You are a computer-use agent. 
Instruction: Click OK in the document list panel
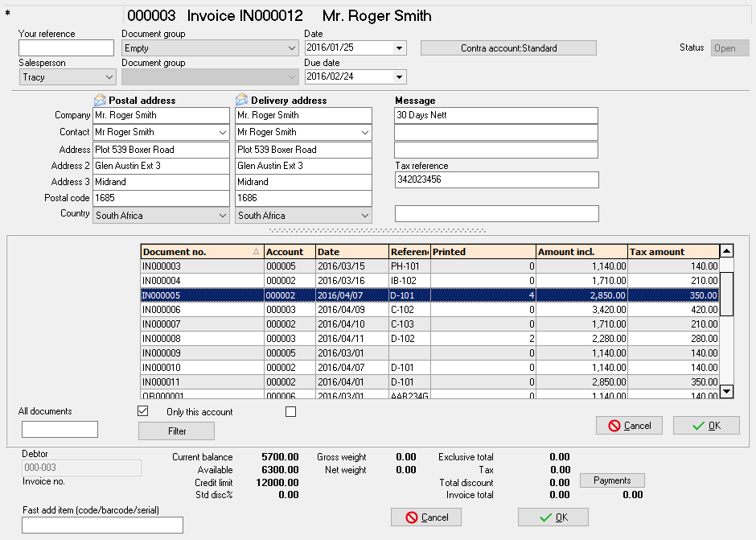(706, 426)
